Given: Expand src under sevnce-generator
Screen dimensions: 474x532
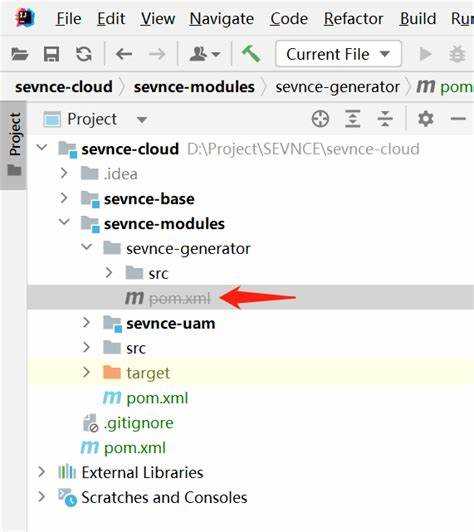Looking at the screenshot, I should point(109,272).
